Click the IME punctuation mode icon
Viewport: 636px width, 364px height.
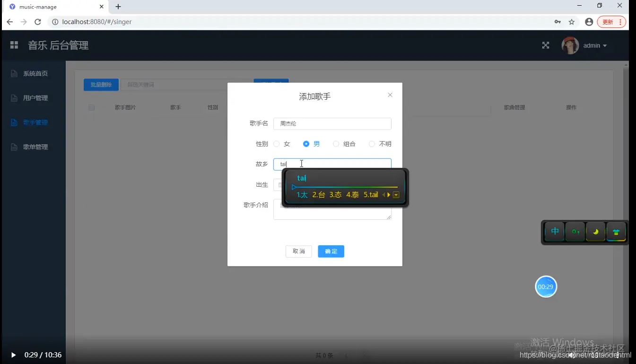[x=575, y=232]
